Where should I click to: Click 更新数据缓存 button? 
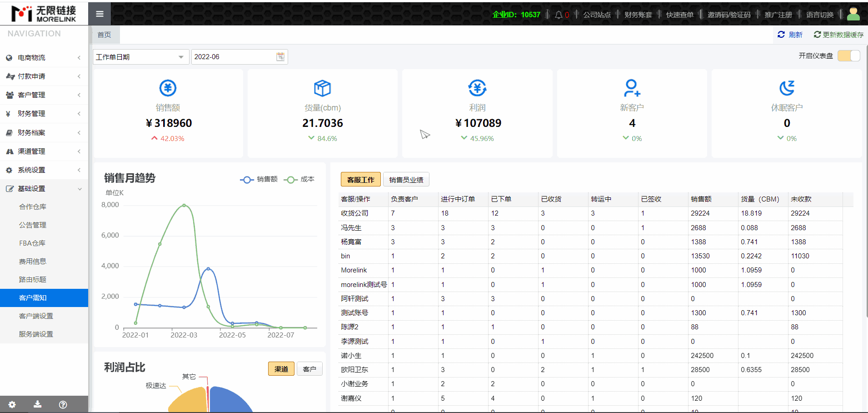(838, 35)
